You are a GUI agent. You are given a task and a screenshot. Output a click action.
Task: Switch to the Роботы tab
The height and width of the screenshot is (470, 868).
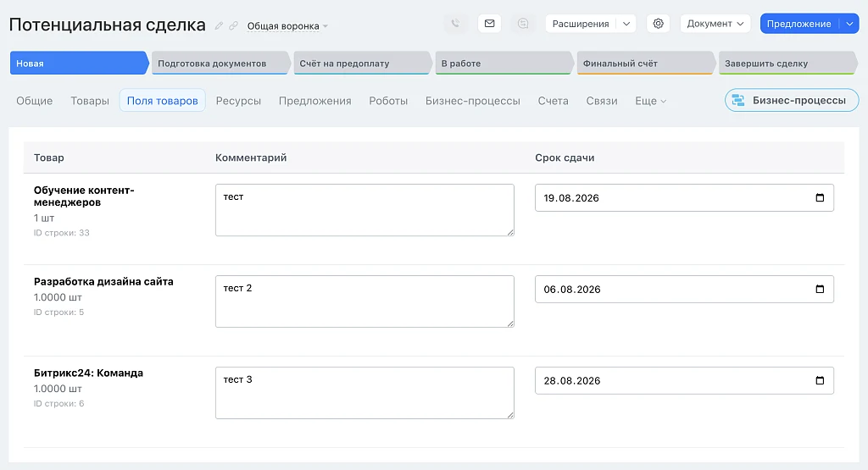pyautogui.click(x=388, y=101)
